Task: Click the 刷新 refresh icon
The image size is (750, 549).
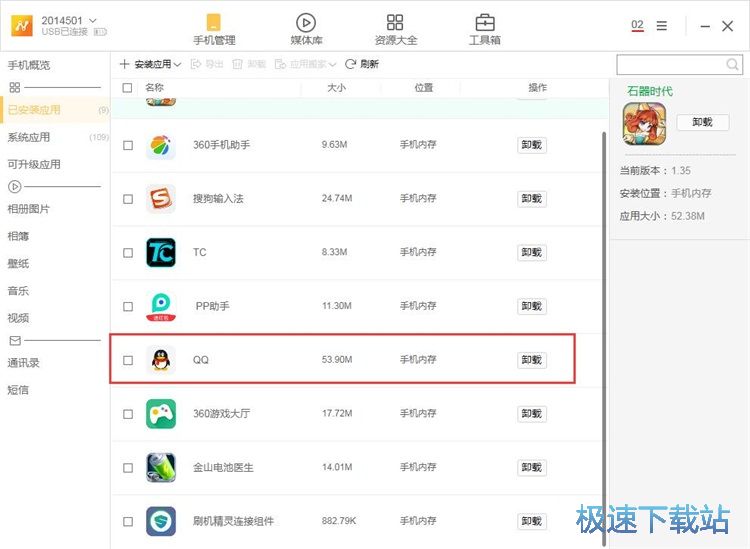Action: coord(351,64)
